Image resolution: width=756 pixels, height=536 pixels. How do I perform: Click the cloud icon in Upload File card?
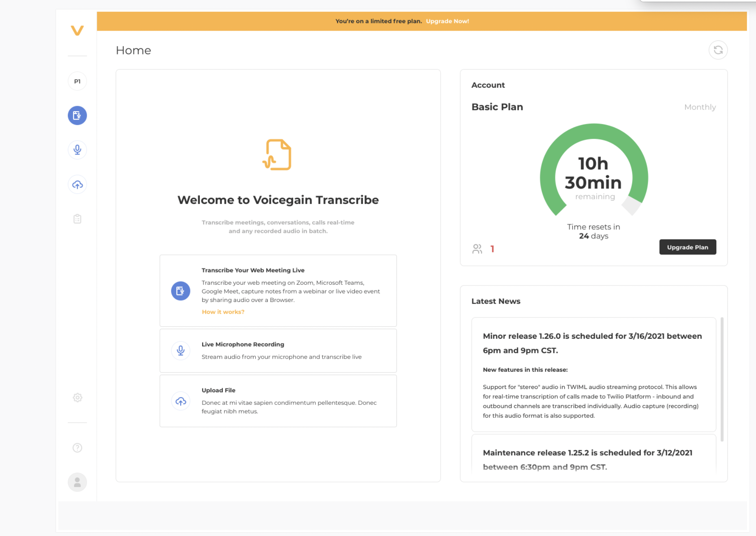pos(181,401)
